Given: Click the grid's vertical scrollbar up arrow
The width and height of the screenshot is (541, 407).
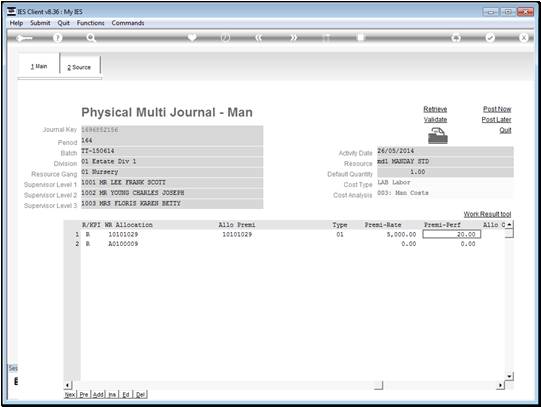Looking at the screenshot, I should pyautogui.click(x=509, y=225).
